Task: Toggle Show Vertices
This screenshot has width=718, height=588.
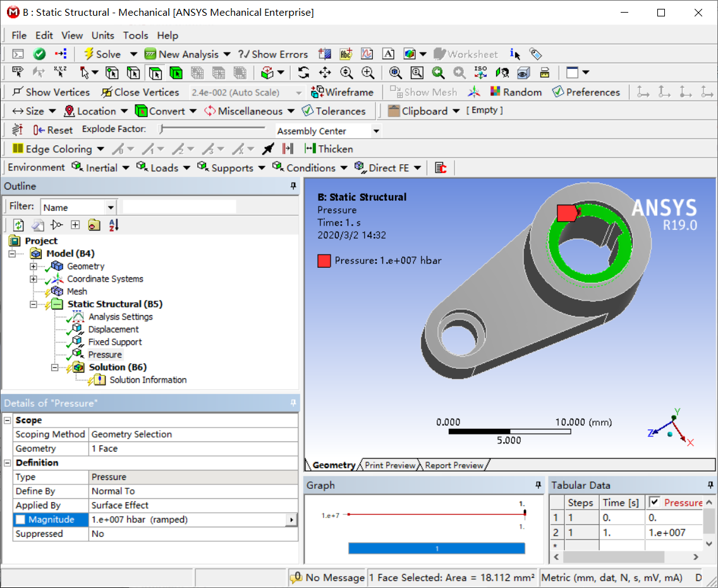Action: 51,92
